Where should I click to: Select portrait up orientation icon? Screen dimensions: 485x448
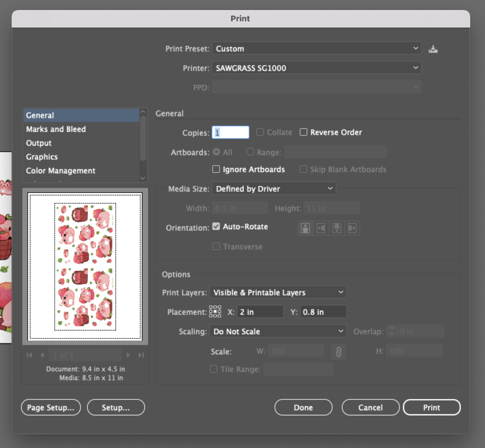306,228
